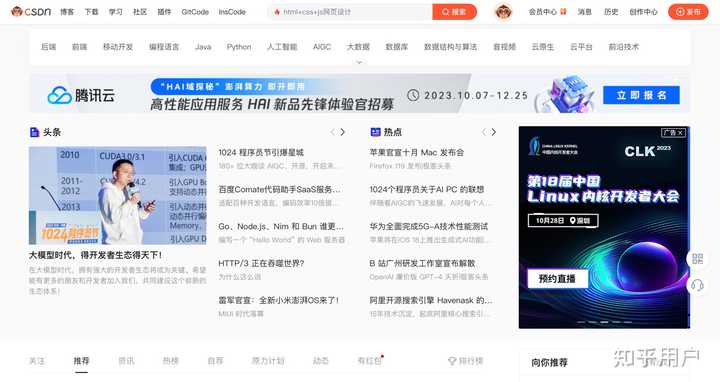Viewport: 720px width, 382px height.
Task: Click the 发布 publish button
Action: 688,12
